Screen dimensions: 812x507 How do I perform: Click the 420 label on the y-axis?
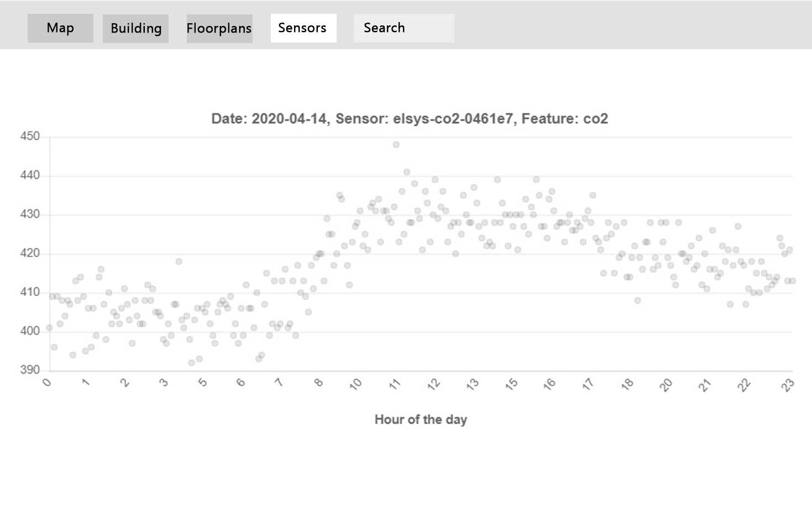pyautogui.click(x=30, y=254)
